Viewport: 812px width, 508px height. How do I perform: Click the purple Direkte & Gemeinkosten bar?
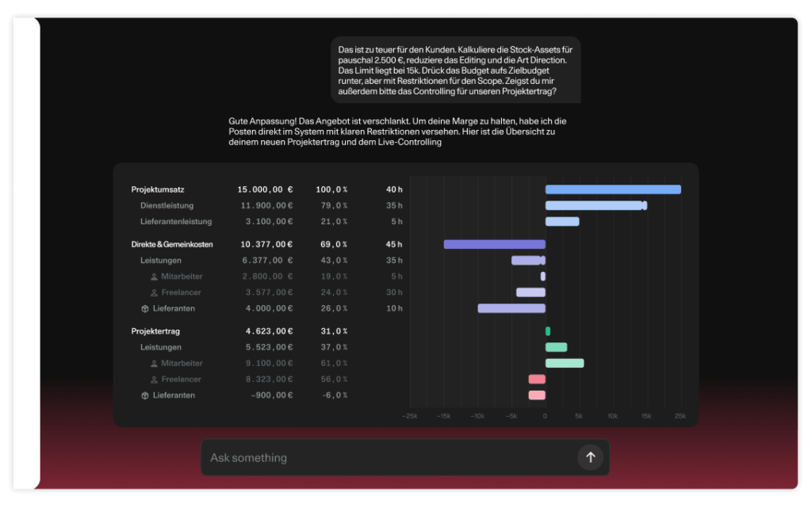(495, 244)
